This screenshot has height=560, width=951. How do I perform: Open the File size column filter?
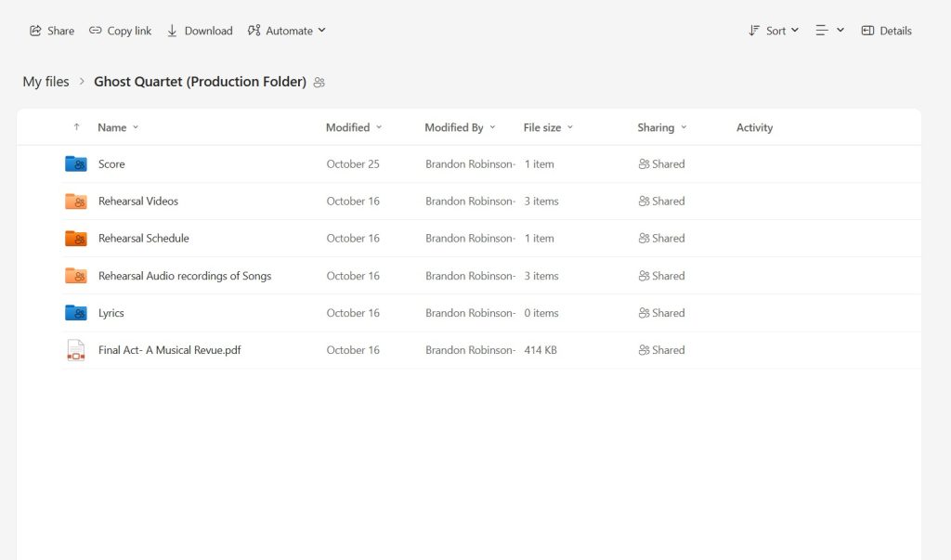(548, 127)
